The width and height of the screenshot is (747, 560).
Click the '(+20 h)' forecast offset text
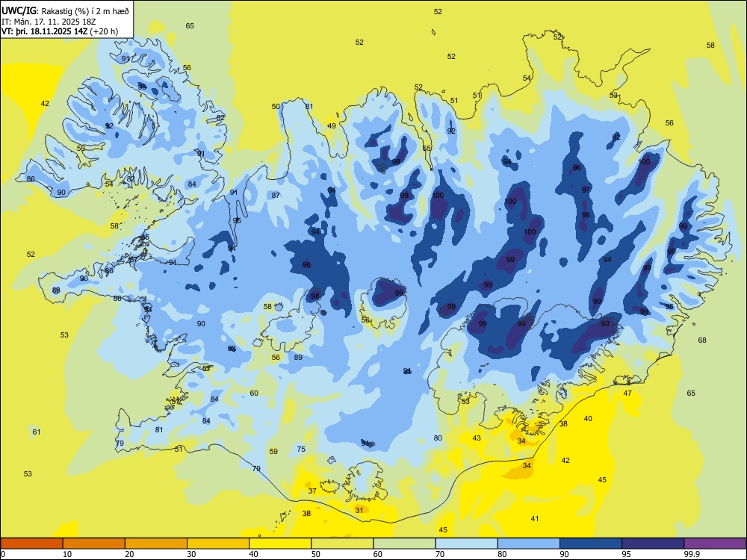105,32
